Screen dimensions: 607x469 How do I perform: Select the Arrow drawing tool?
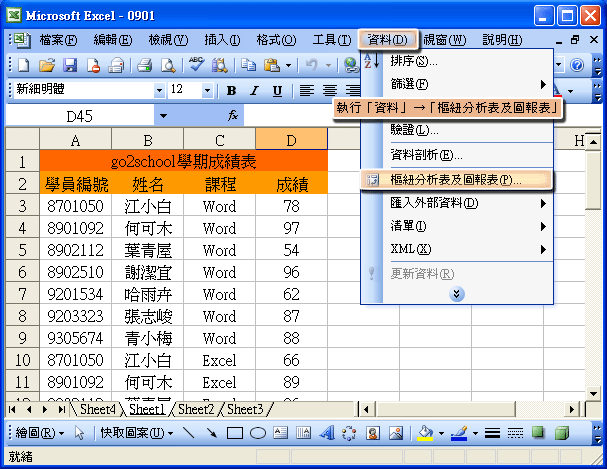(x=212, y=433)
